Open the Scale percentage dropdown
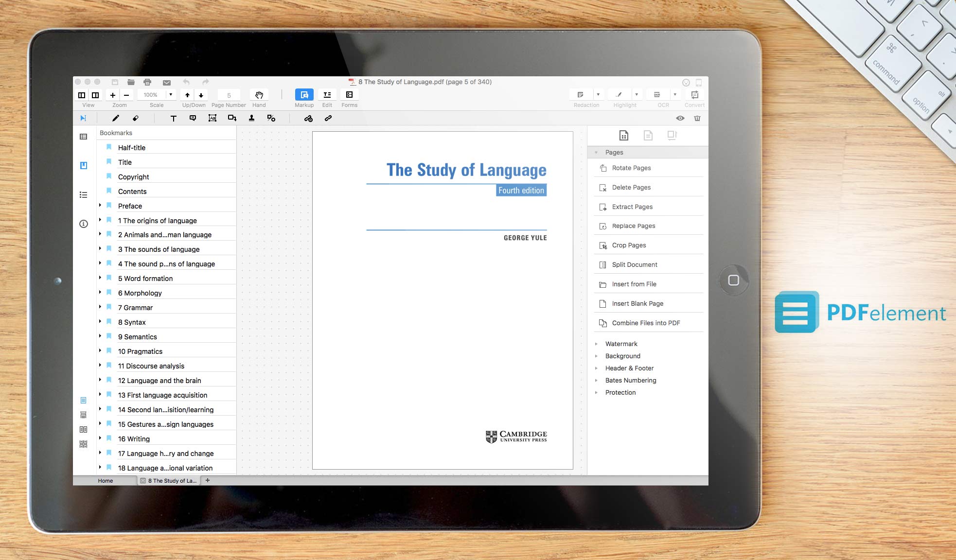Image resolution: width=956 pixels, height=560 pixels. (x=170, y=95)
